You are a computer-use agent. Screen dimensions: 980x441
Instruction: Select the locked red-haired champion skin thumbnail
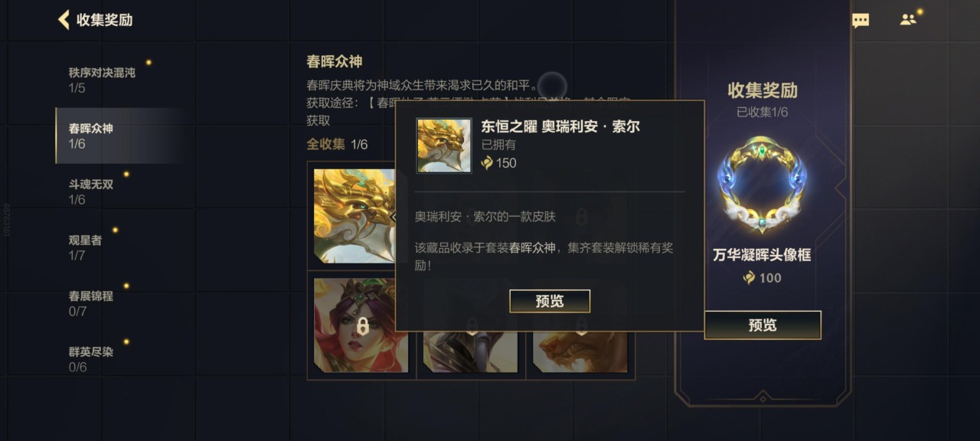[361, 325]
